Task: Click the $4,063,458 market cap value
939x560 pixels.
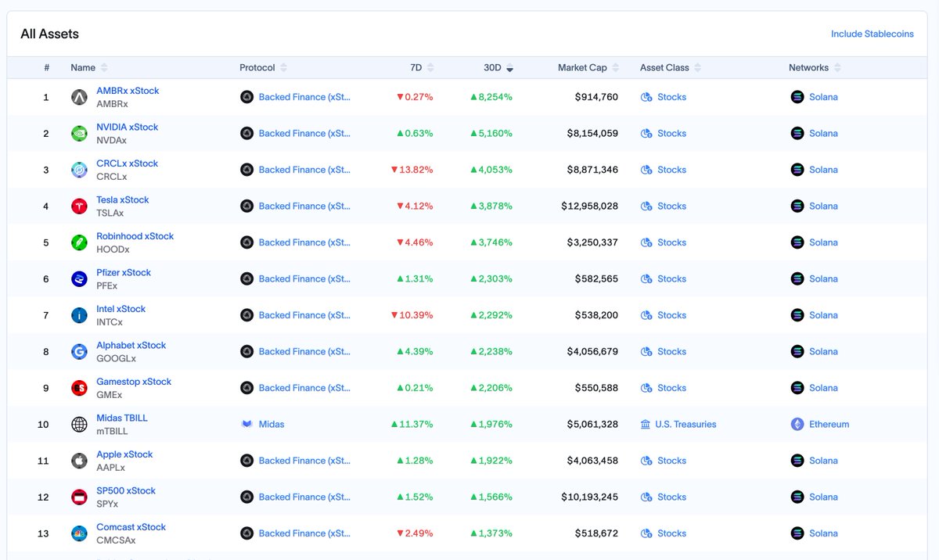Action: (592, 461)
